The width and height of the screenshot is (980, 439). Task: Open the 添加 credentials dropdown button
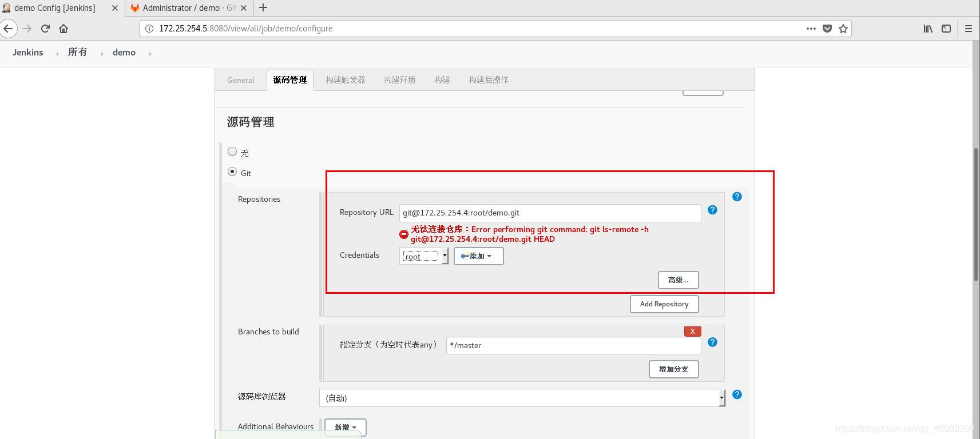pos(479,256)
